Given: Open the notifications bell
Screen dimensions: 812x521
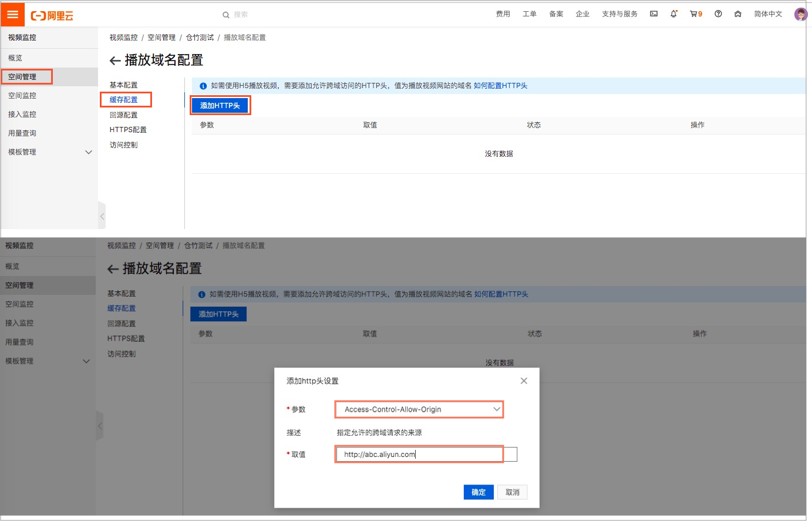Looking at the screenshot, I should coord(673,14).
